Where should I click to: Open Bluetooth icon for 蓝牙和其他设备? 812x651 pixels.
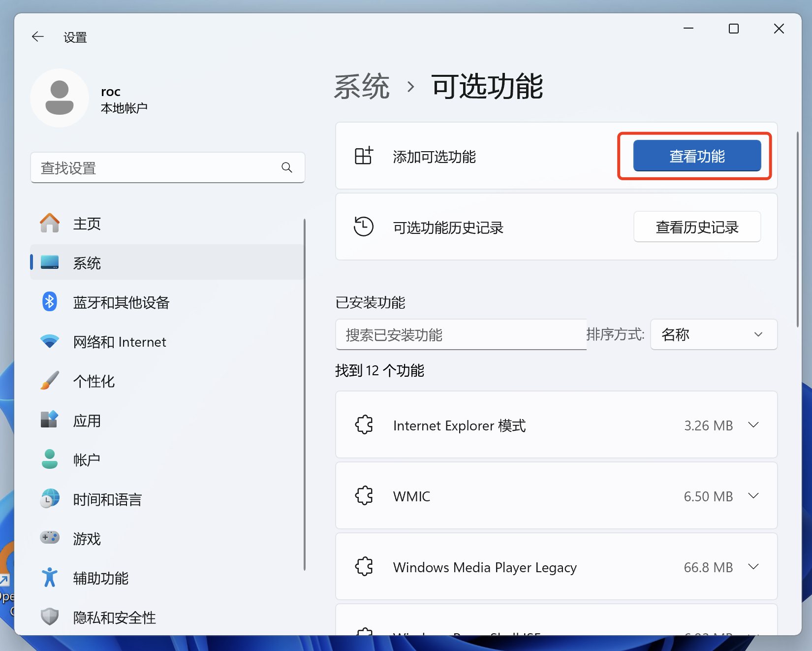(x=50, y=302)
